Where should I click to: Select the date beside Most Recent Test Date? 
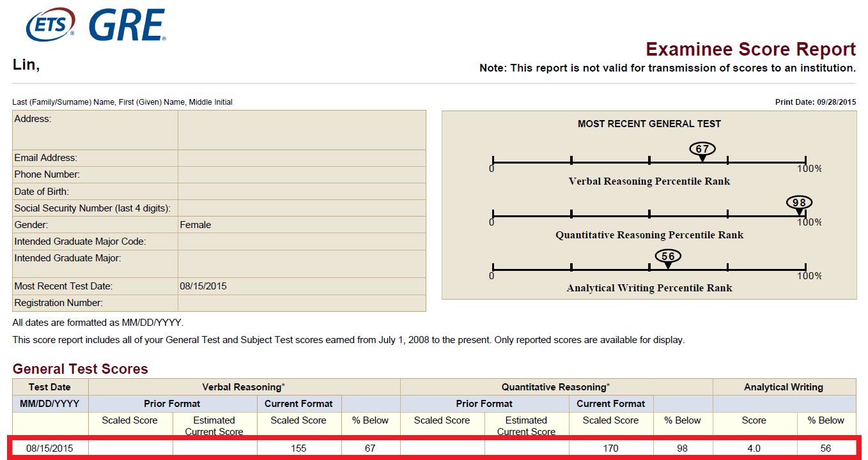203,286
